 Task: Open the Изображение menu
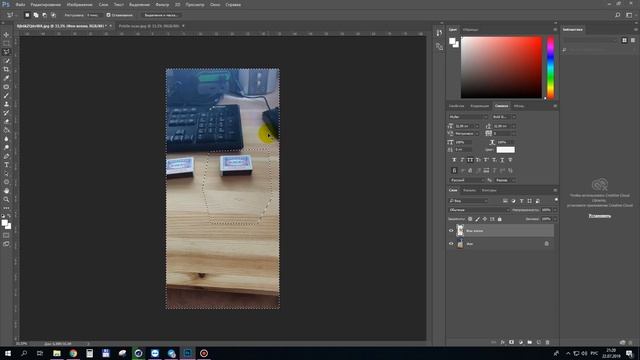80,4
